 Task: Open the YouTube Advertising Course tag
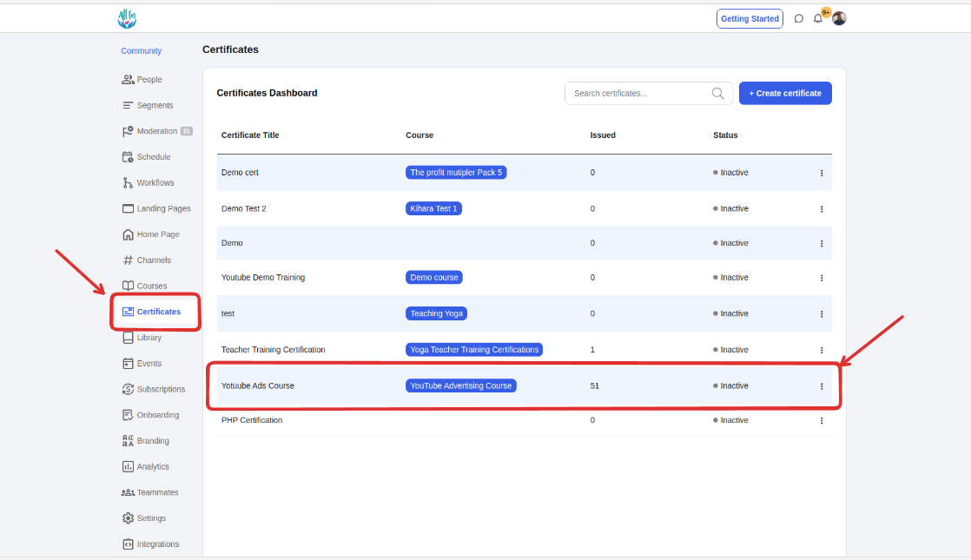[460, 385]
